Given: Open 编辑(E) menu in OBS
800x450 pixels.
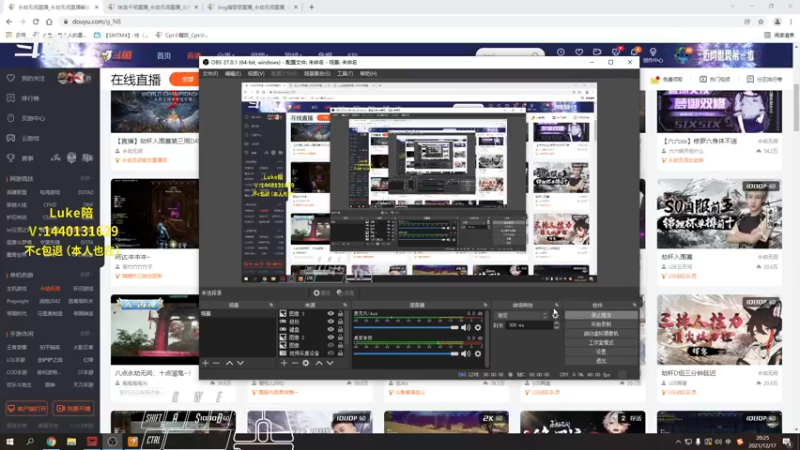Looking at the screenshot, I should coord(233,74).
